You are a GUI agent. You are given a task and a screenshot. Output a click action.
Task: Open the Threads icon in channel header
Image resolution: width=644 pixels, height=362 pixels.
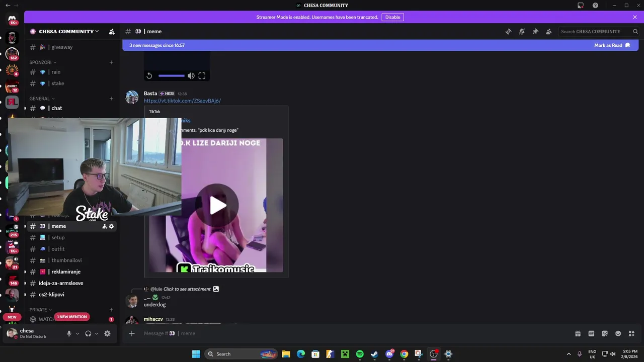click(508, 31)
